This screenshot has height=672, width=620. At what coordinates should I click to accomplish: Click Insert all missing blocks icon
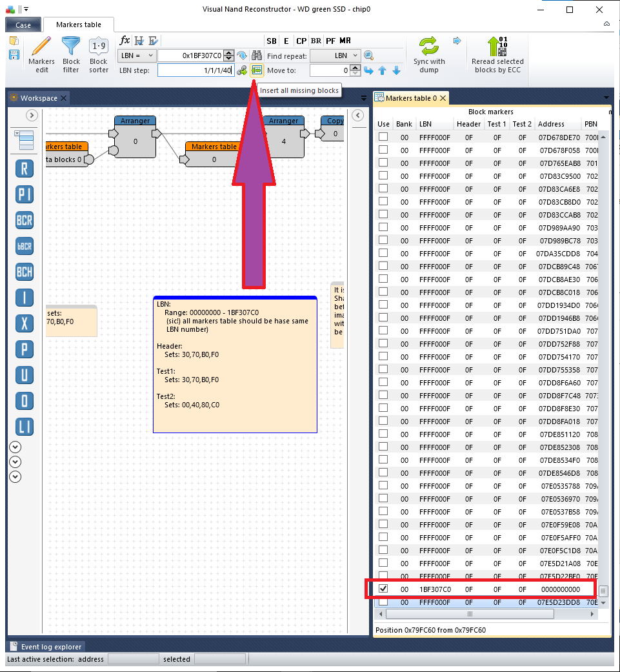[257, 70]
